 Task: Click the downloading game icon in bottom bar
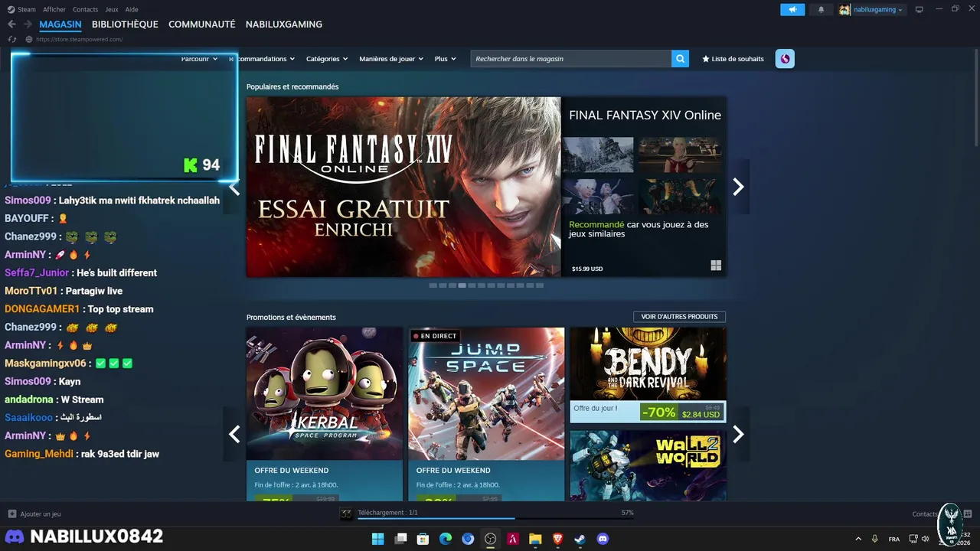point(347,514)
